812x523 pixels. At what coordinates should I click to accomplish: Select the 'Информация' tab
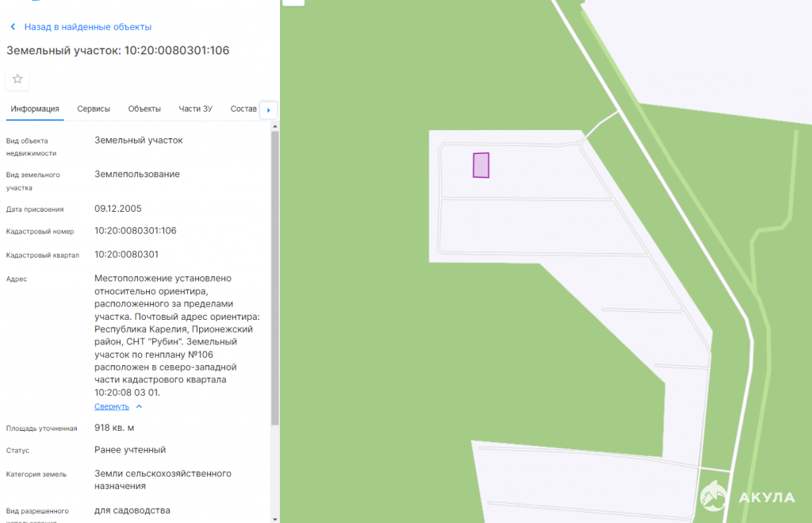point(35,109)
